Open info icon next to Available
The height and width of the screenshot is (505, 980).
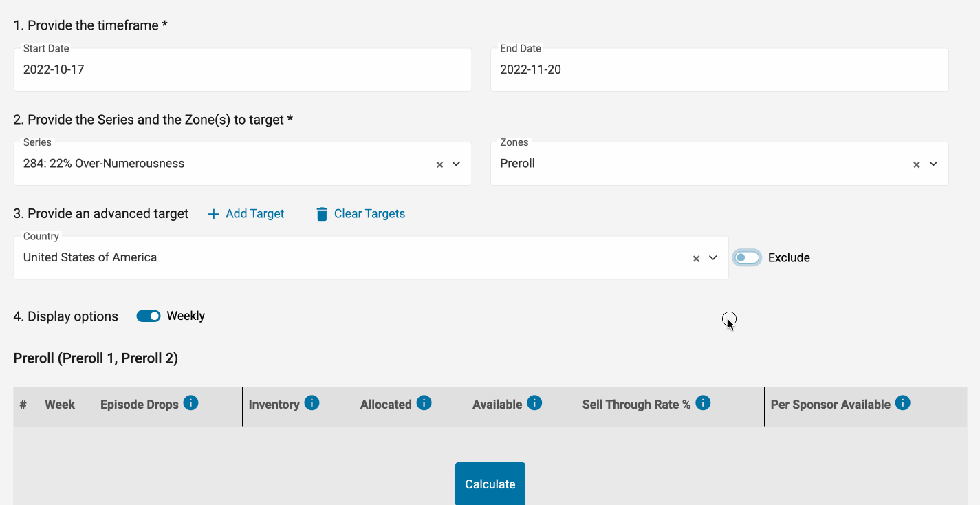coord(534,403)
